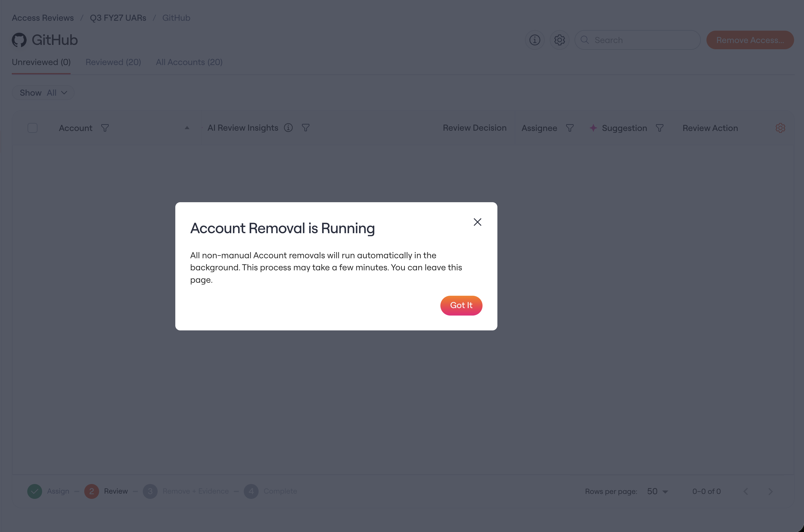Go to the next page arrow
This screenshot has height=532, width=804.
click(x=771, y=491)
